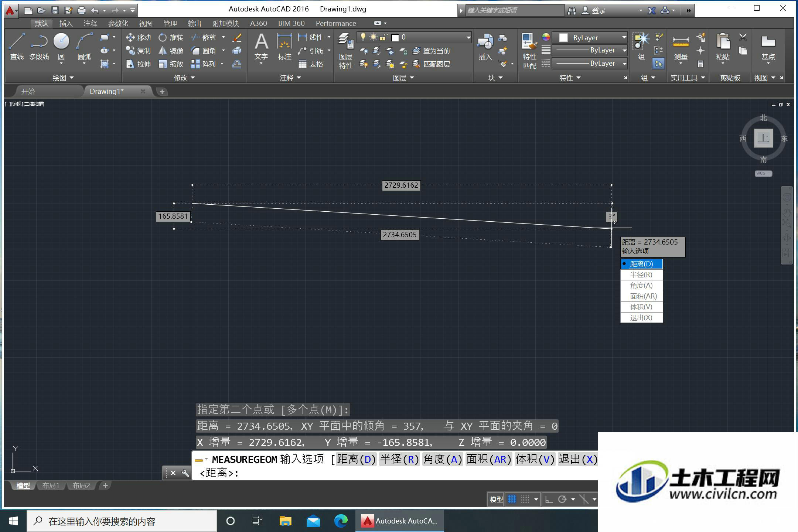798x532 pixels.
Task: Click Match Layer (匹配图层) icon
Action: point(431,64)
